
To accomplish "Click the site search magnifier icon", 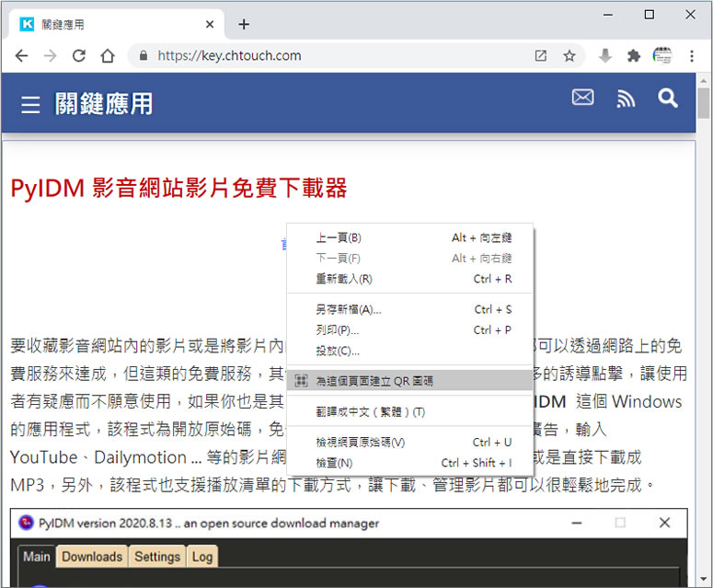I will (668, 98).
